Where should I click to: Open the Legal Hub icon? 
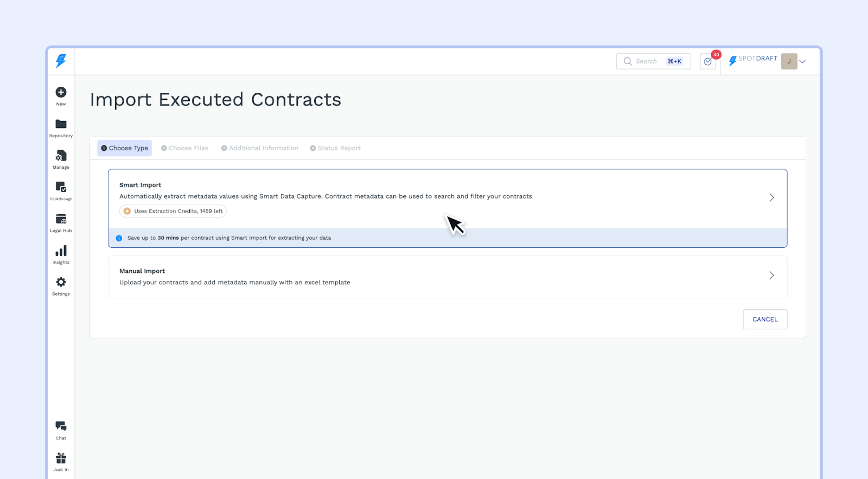coord(61,219)
